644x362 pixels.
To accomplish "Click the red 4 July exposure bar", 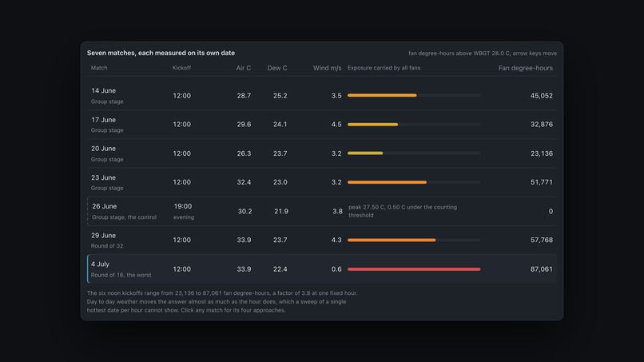I will point(414,269).
